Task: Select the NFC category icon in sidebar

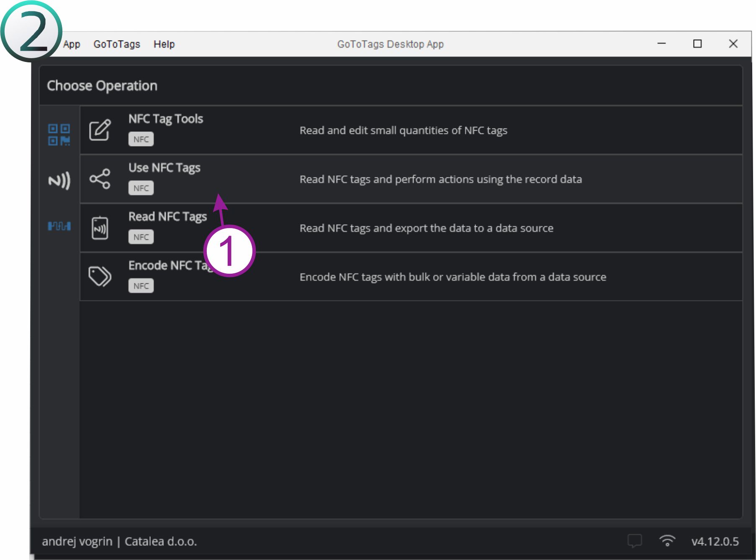Action: 59,181
